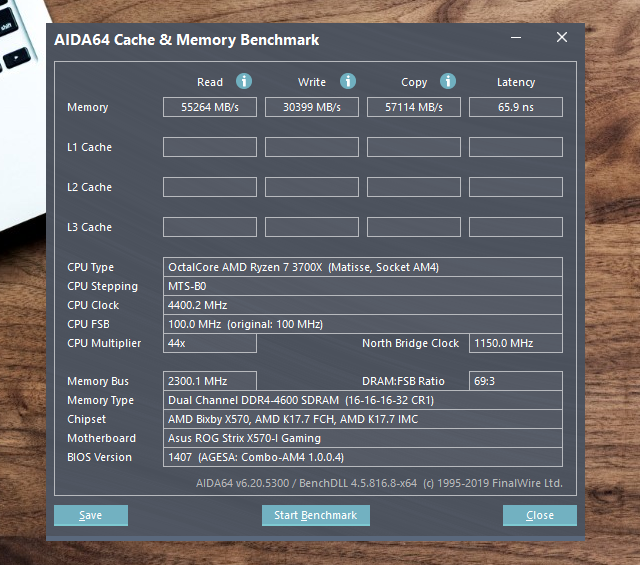Click the CPU Type value OctalCore AMD Ryzen 7 3700X
This screenshot has width=640, height=565.
coord(363,267)
